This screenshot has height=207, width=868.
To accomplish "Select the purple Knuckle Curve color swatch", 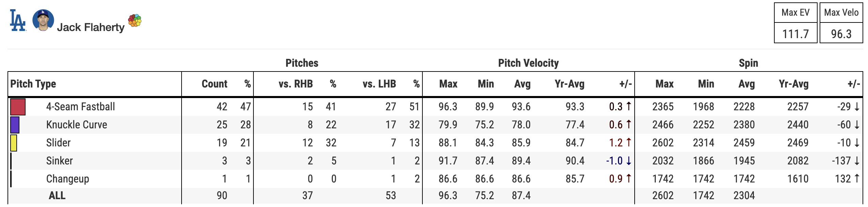I will tap(15, 125).
